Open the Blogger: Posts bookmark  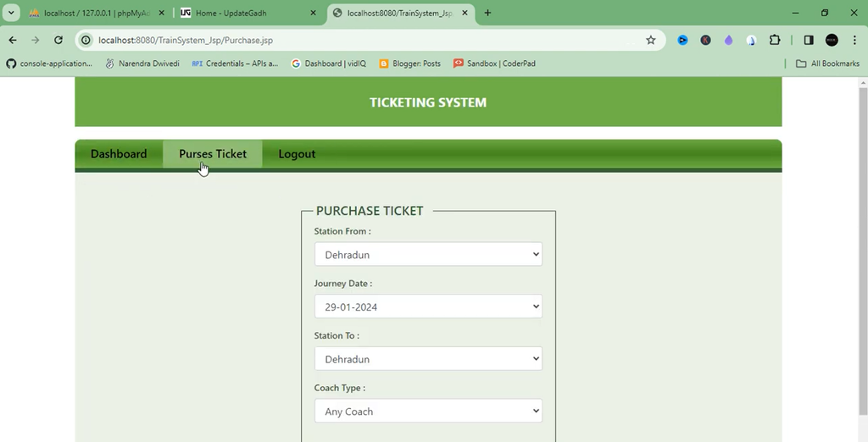(x=409, y=64)
